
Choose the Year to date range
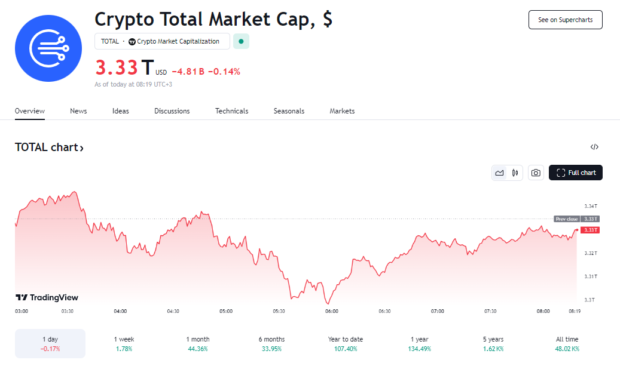[x=346, y=343]
